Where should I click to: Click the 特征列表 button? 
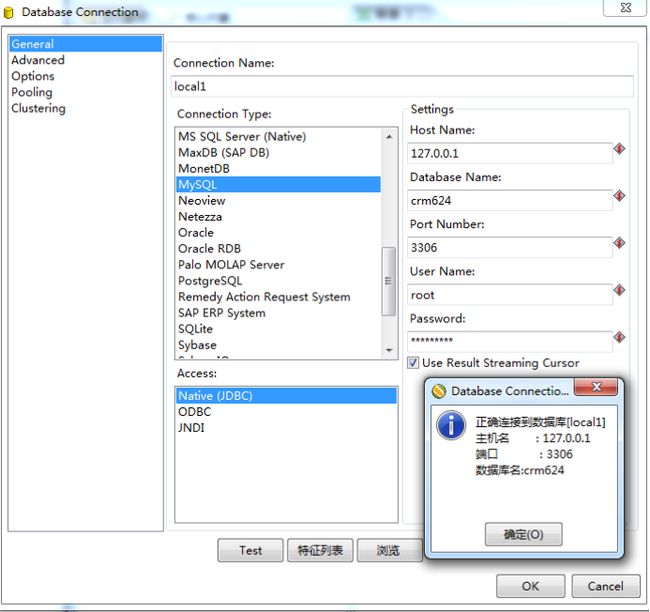point(320,550)
